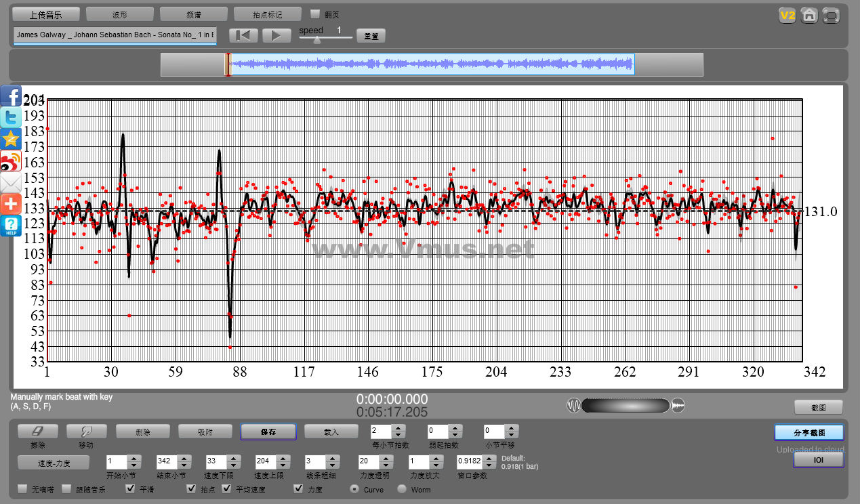
Task: Switch to the 波形 waveform view
Action: coord(120,14)
